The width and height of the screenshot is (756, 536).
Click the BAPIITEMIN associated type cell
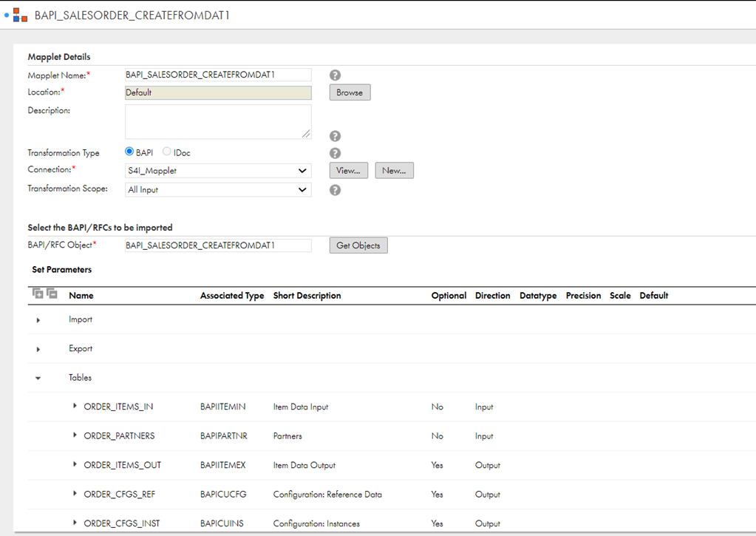pyautogui.click(x=222, y=407)
